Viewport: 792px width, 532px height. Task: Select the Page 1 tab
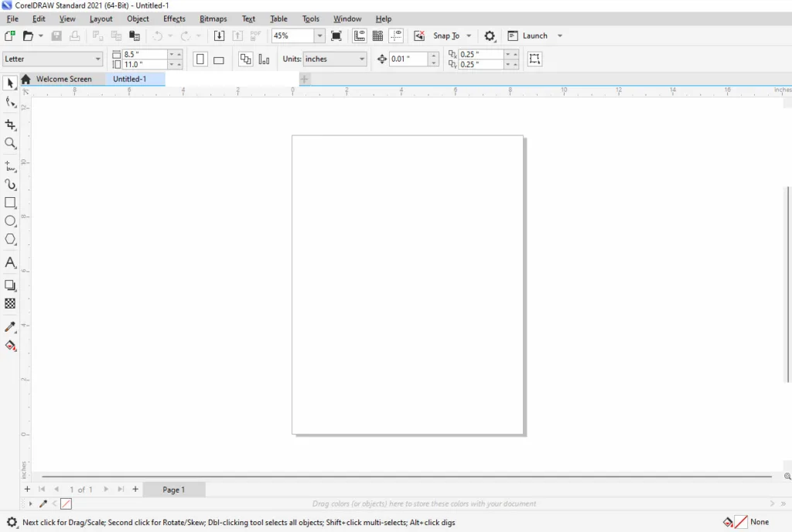pos(174,489)
